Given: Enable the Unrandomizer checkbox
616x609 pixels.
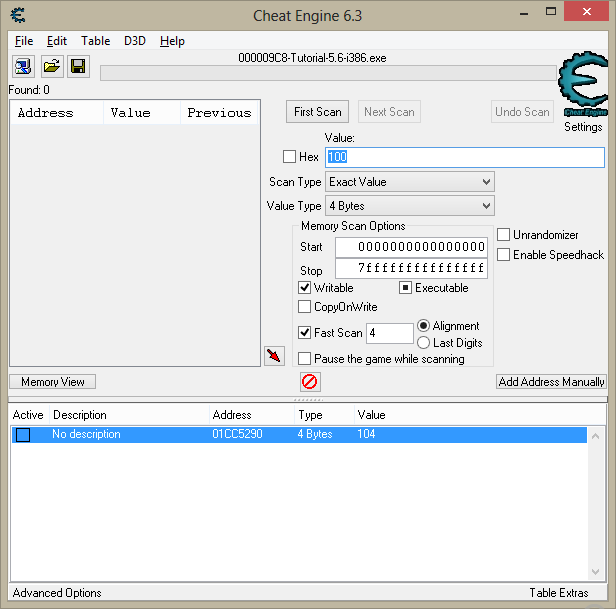Looking at the screenshot, I should (x=504, y=235).
